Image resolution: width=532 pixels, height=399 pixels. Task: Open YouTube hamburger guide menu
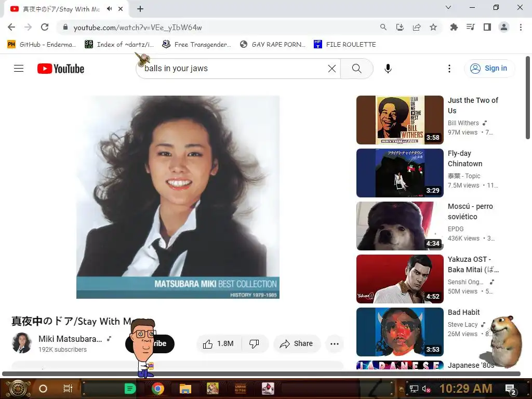click(19, 69)
